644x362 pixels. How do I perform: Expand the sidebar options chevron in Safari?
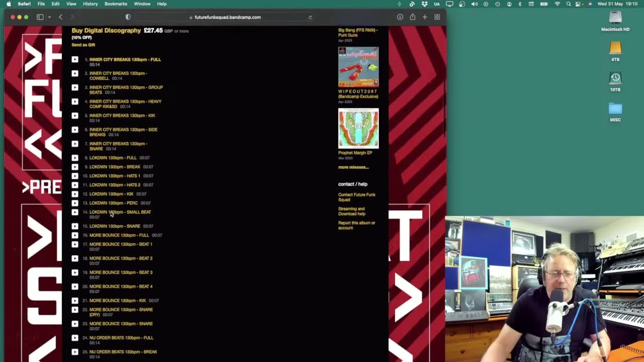pos(49,17)
